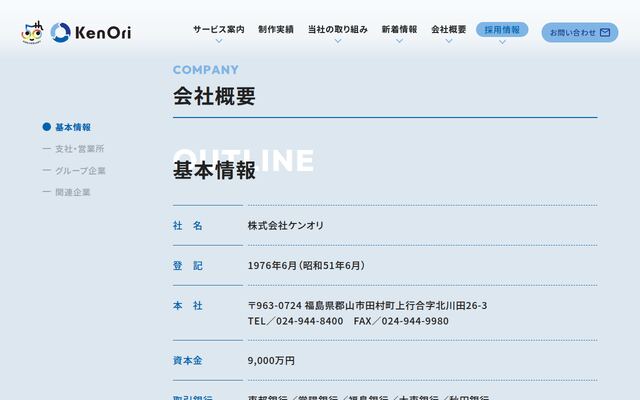Click the envelope icon in contact button
The height and width of the screenshot is (400, 640).
(605, 33)
